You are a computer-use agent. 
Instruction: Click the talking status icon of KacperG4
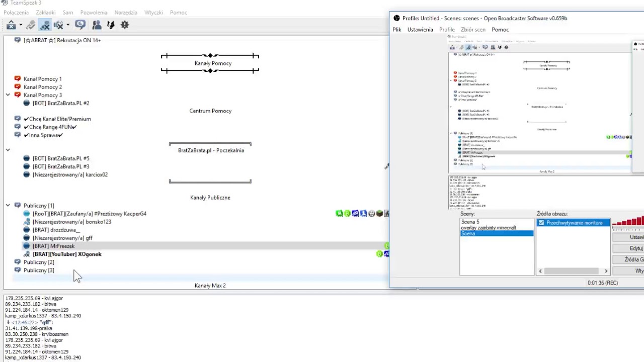[x=27, y=214]
